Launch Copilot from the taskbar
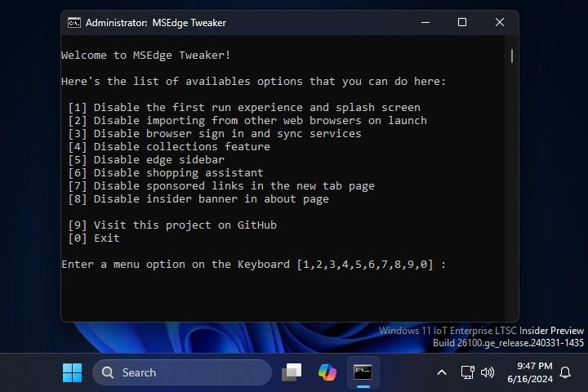Viewport: 588px width, 392px height. pos(327,372)
